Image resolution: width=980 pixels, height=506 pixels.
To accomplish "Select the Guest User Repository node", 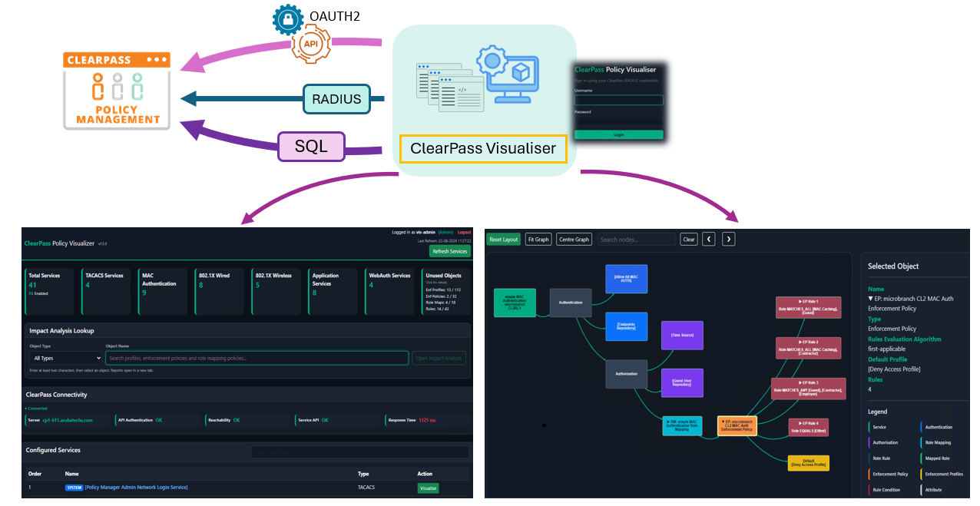I will pyautogui.click(x=682, y=382).
